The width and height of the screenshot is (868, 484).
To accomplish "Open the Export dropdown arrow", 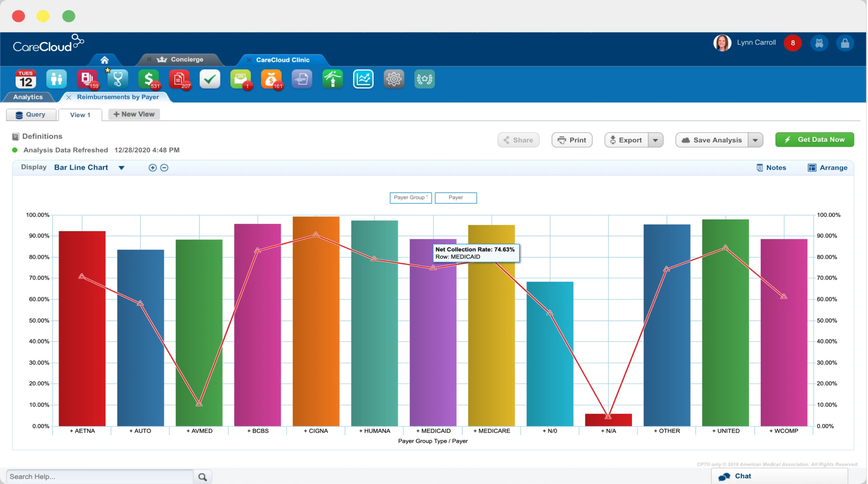I will (655, 140).
